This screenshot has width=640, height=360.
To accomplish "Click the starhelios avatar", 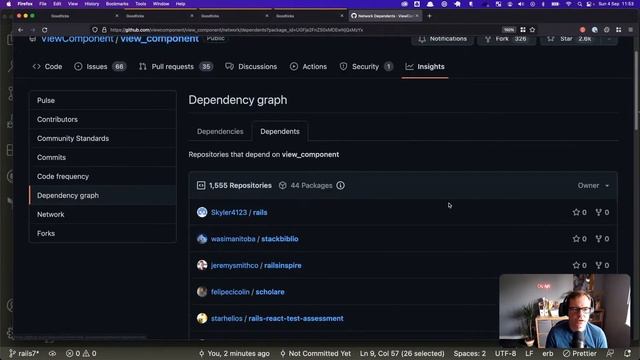I will 202,318.
